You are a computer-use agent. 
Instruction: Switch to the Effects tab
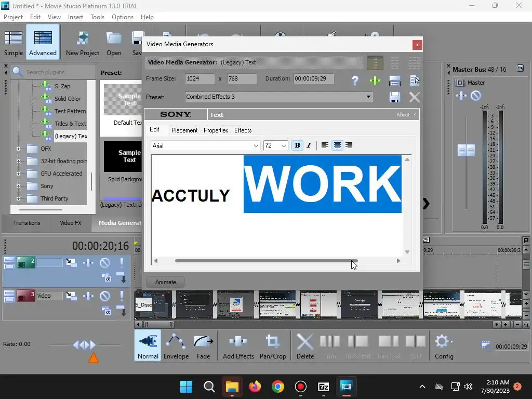pos(243,130)
